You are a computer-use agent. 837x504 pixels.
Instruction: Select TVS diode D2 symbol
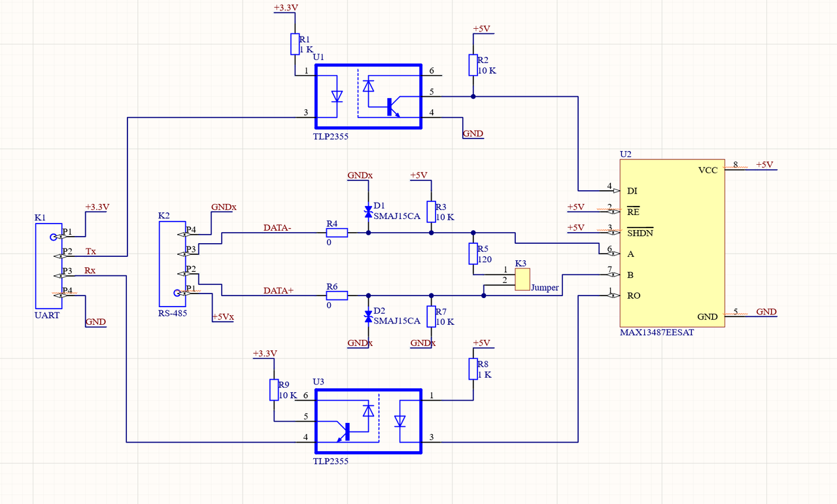coord(368,316)
